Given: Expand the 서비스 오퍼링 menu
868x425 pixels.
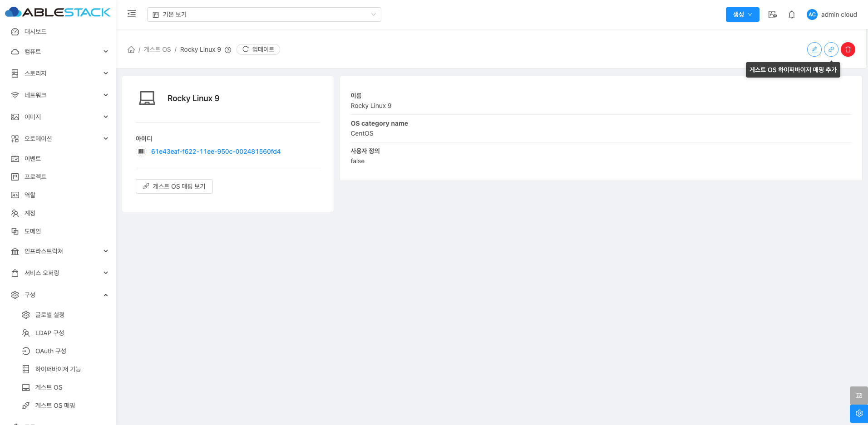Looking at the screenshot, I should point(58,273).
